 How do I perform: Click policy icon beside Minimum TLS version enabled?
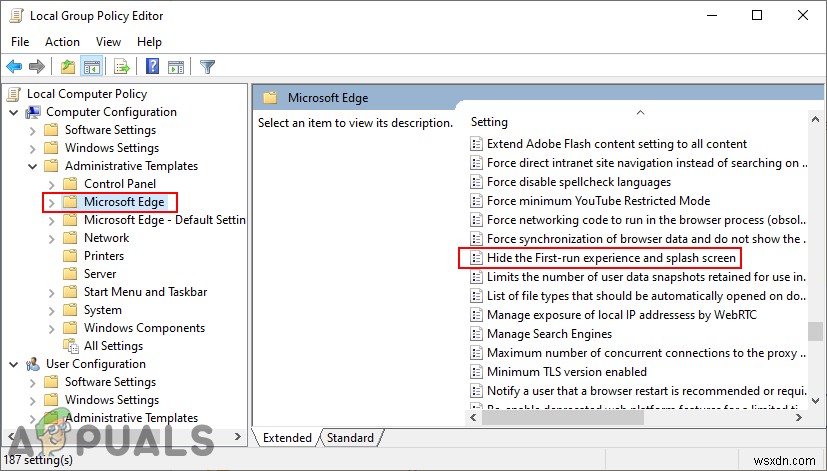[x=476, y=372]
